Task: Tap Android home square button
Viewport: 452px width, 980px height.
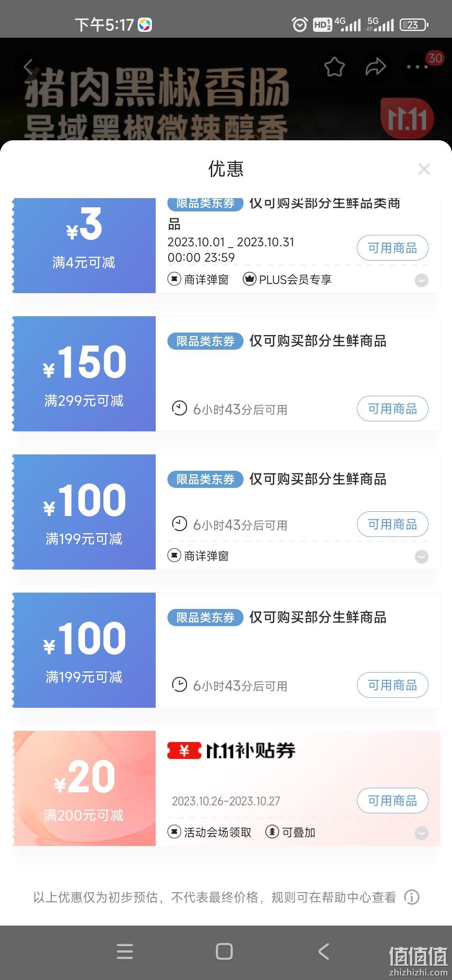Action: pyautogui.click(x=224, y=952)
